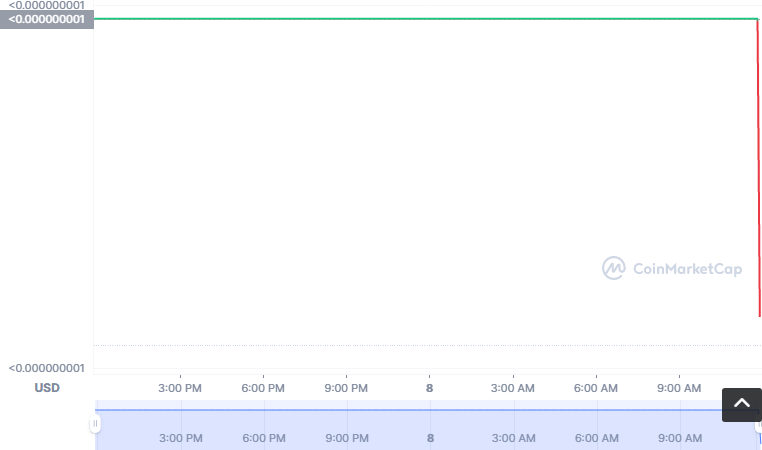The width and height of the screenshot is (762, 450).
Task: Click the right navigator range handle
Action: click(758, 424)
